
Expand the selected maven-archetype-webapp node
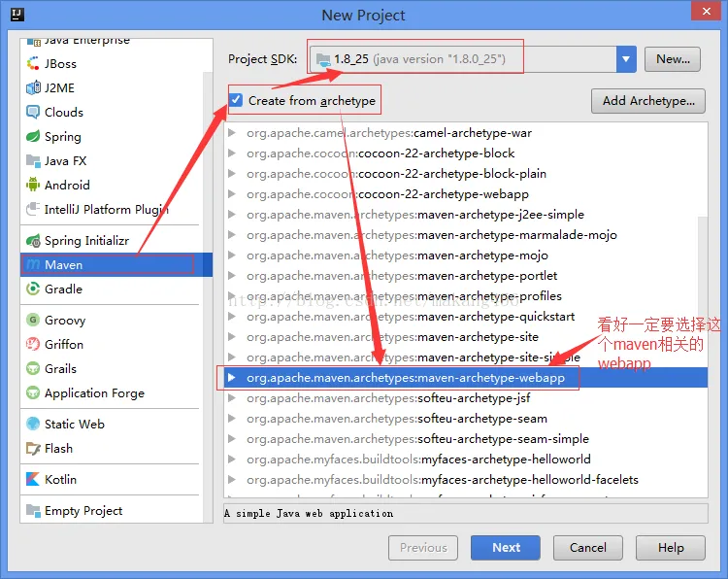[x=232, y=377]
